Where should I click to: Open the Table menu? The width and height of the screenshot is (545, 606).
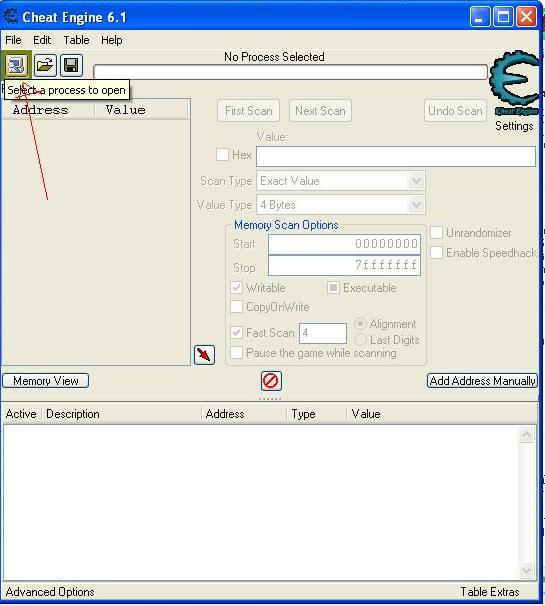[x=76, y=40]
